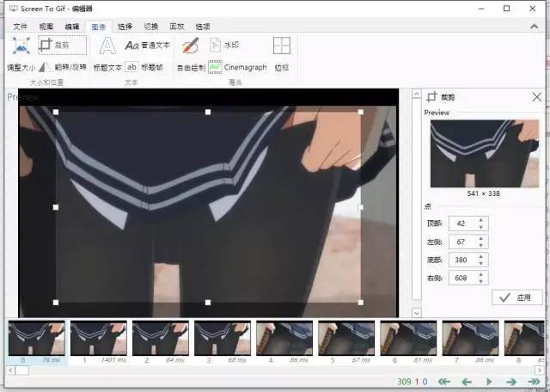
Task: Apply the crop with 应用 button
Action: (x=517, y=297)
